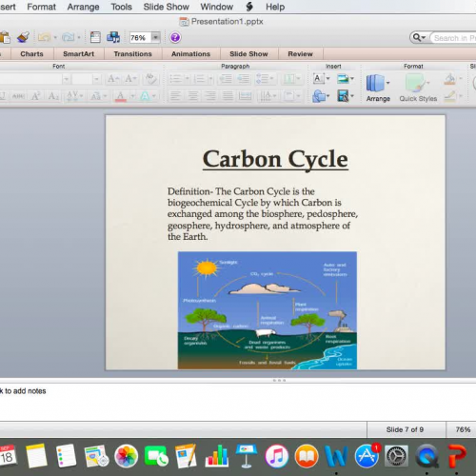The image size is (476, 476).
Task: Open the font name dropdown
Action: pos(66,79)
